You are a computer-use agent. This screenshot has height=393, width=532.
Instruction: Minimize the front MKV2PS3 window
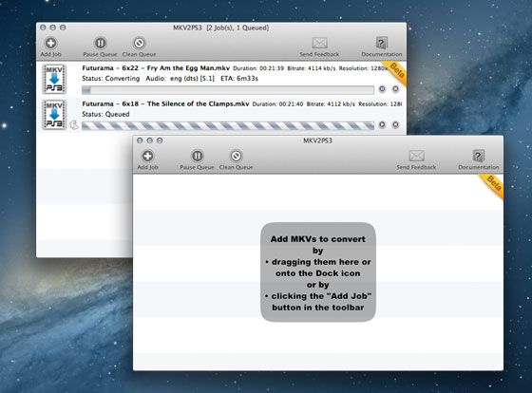[x=150, y=140]
